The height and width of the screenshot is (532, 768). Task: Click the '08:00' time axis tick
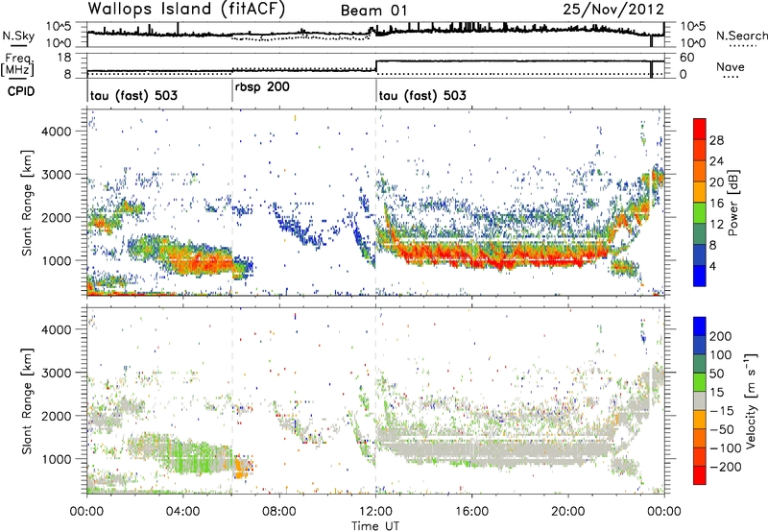(279, 512)
